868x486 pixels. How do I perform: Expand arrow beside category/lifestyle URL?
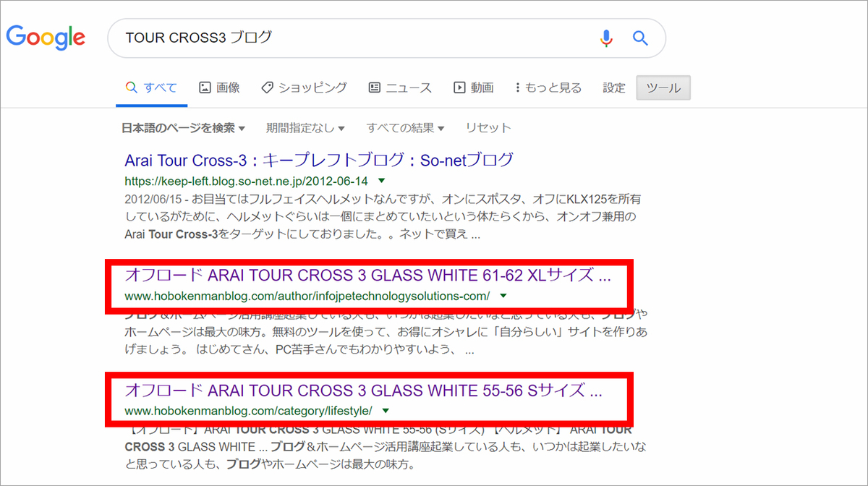tap(386, 411)
